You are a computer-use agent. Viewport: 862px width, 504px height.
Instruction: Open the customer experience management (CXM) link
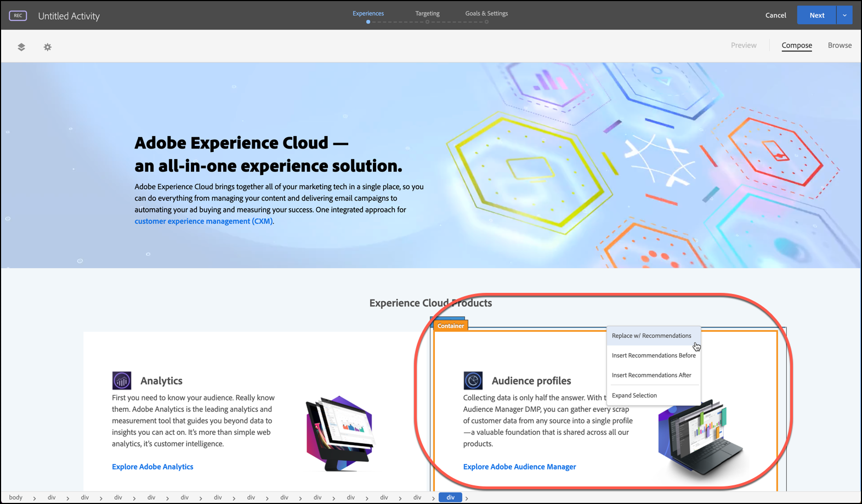point(203,221)
